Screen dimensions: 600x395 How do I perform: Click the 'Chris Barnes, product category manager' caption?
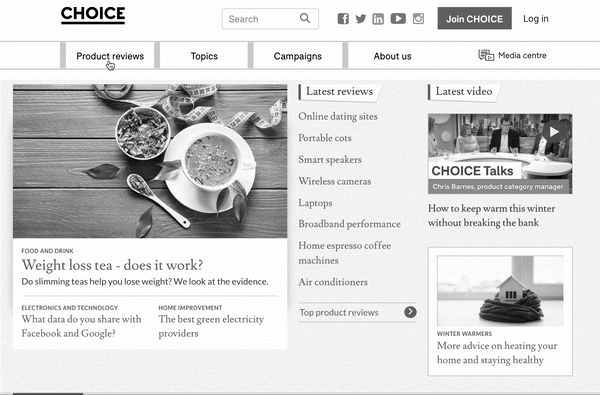pyautogui.click(x=498, y=187)
